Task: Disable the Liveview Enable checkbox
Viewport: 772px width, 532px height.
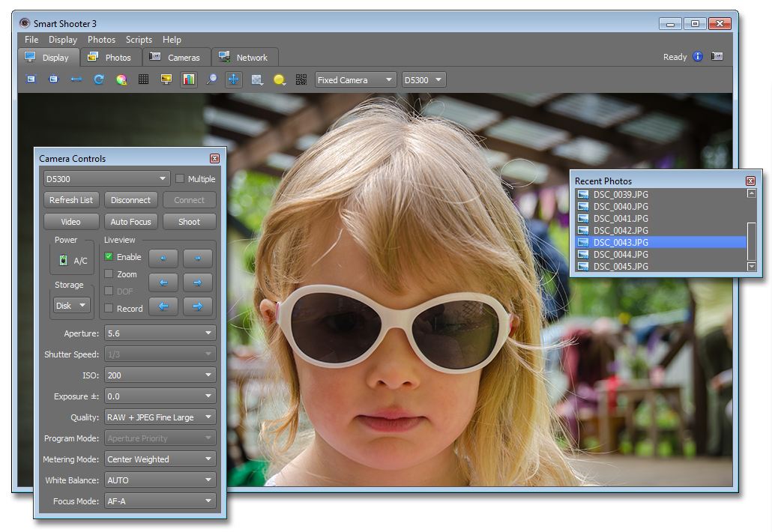Action: (109, 257)
